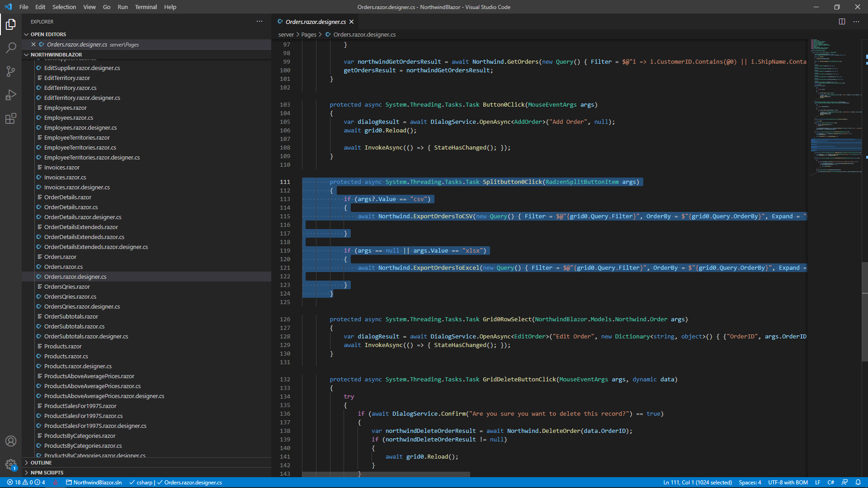Click the editor vertical scrollbar thumb
The image size is (868, 488).
click(864, 311)
